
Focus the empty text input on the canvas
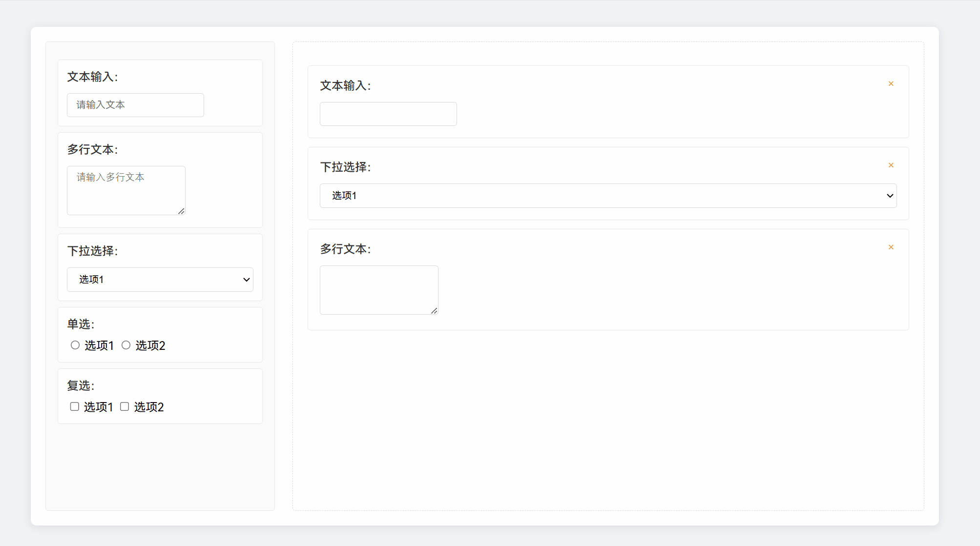pyautogui.click(x=388, y=114)
